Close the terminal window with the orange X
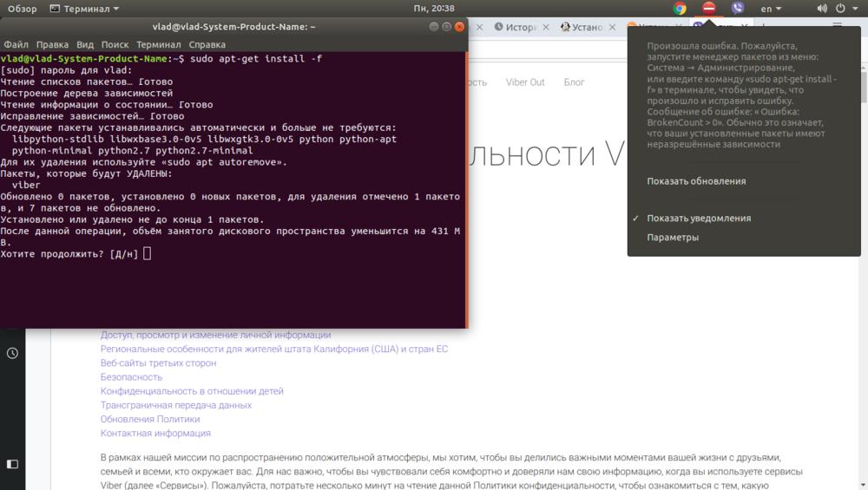868x490 pixels. click(459, 27)
